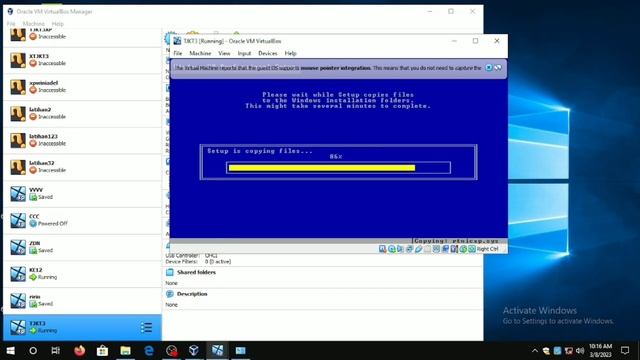This screenshot has width=640, height=360.
Task: Select the latihan2 VM entry
Action: click(82, 114)
